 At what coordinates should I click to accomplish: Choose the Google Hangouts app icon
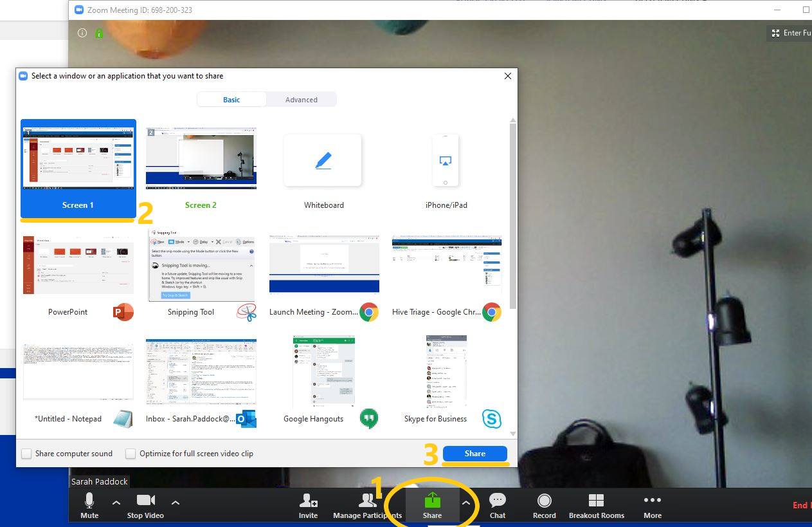click(x=368, y=419)
